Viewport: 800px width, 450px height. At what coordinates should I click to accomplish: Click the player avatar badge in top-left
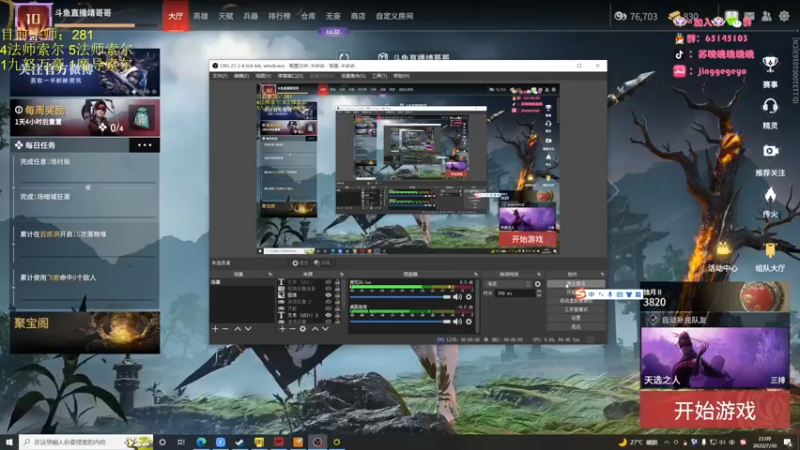pyautogui.click(x=33, y=19)
